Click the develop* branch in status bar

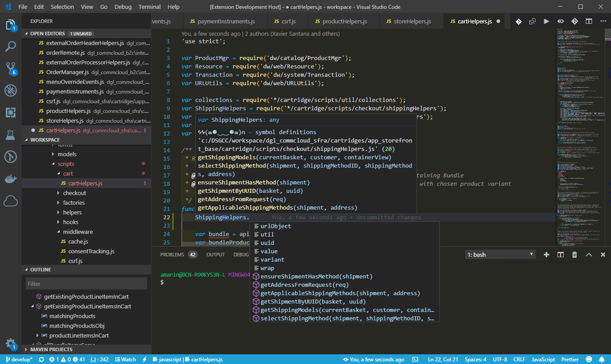(x=19, y=360)
